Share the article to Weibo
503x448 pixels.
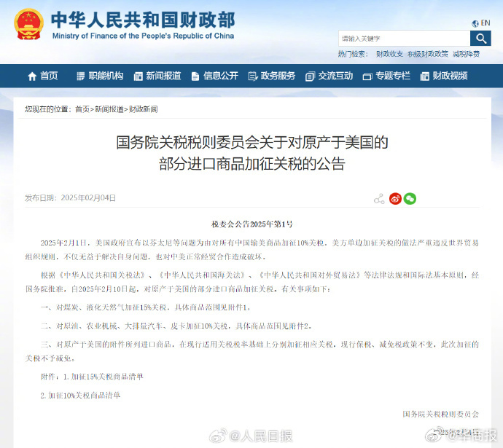[x=395, y=198]
